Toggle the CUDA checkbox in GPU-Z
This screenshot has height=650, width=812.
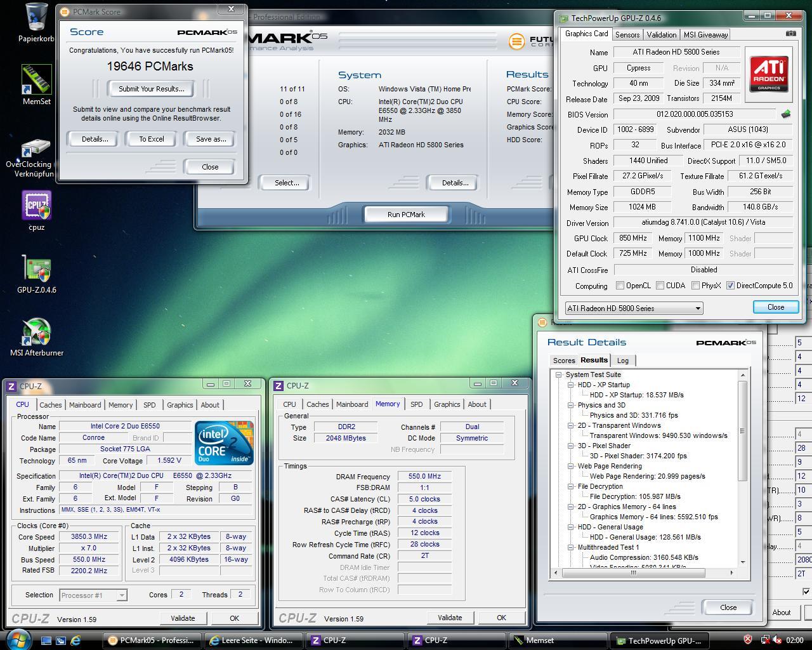tap(660, 286)
